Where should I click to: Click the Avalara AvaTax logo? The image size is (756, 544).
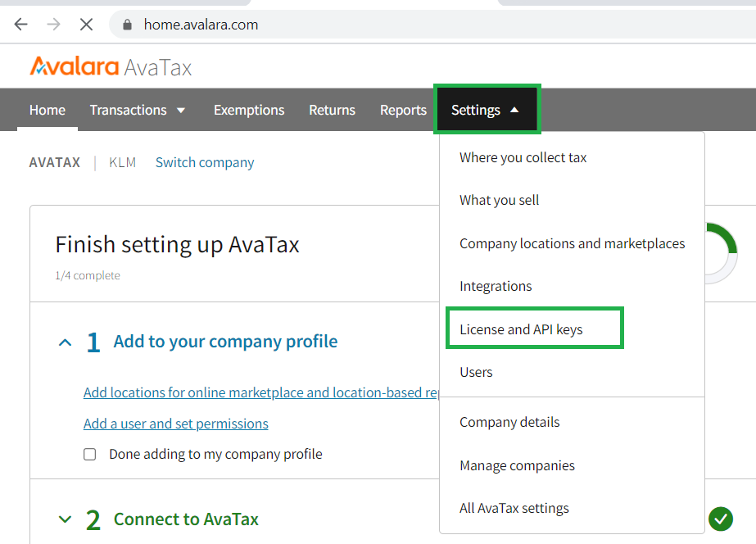coord(111,67)
